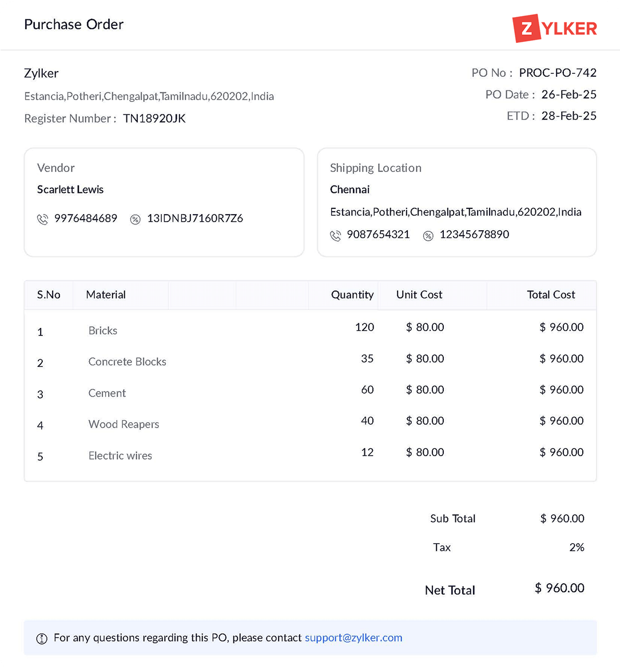Select the Material column header
620x672 pixels.
click(x=106, y=295)
